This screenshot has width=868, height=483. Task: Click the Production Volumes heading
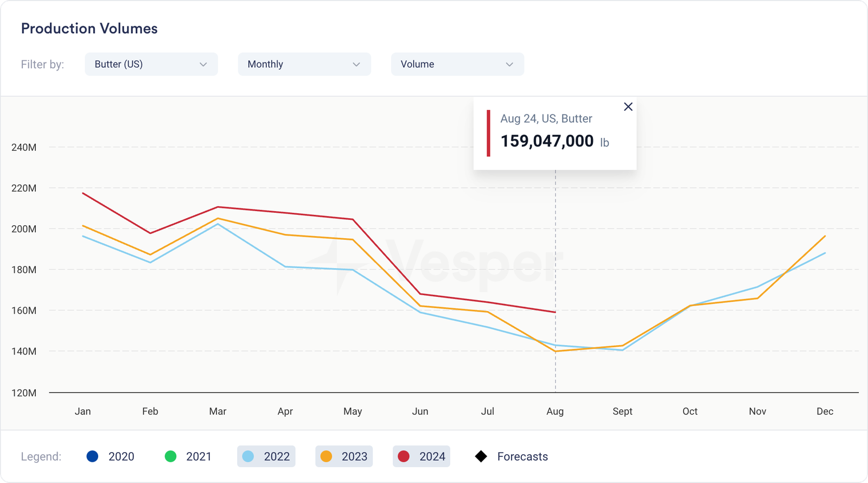coord(90,29)
